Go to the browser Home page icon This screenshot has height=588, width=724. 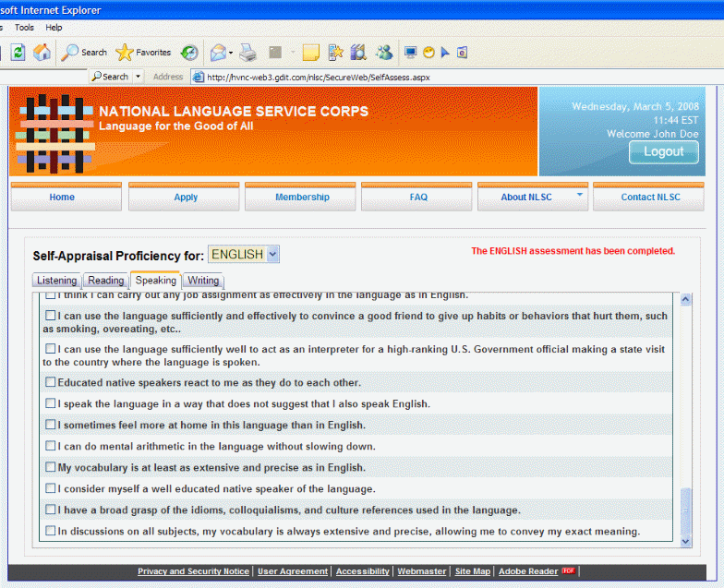pyautogui.click(x=42, y=53)
